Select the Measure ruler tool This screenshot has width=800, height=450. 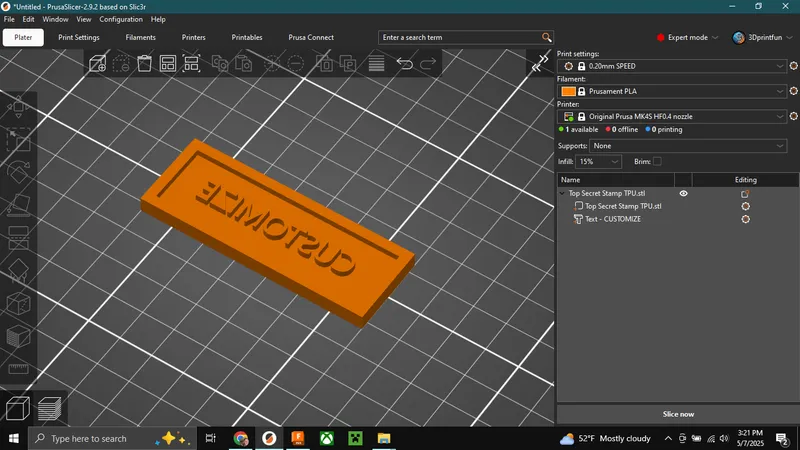(18, 368)
